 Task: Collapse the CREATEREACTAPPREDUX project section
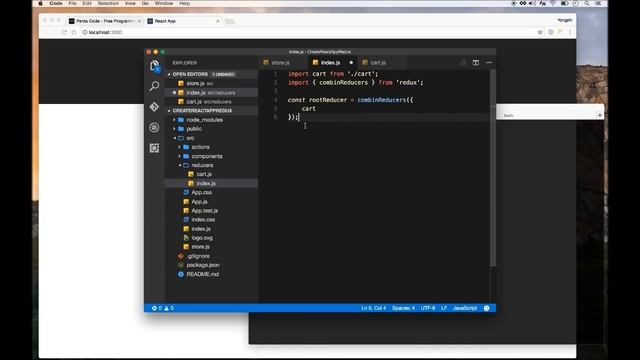(211, 111)
